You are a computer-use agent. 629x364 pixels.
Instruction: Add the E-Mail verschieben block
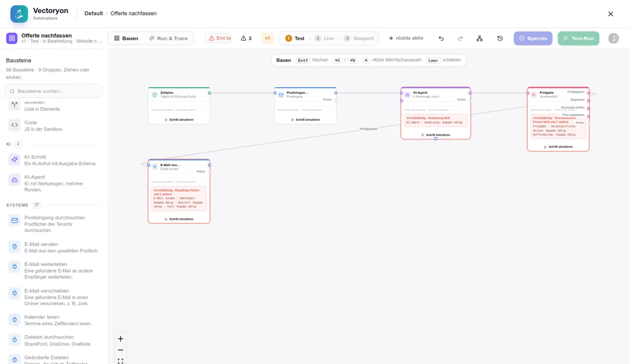[54, 297]
